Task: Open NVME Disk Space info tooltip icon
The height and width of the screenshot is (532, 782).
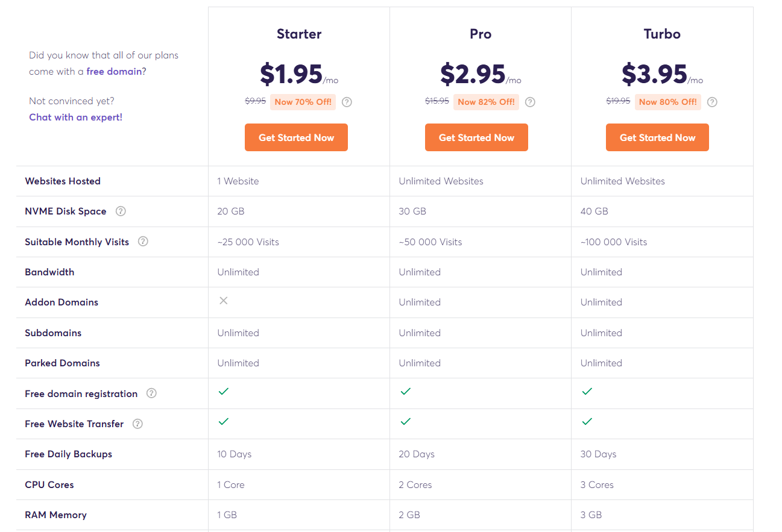Action: pyautogui.click(x=121, y=211)
